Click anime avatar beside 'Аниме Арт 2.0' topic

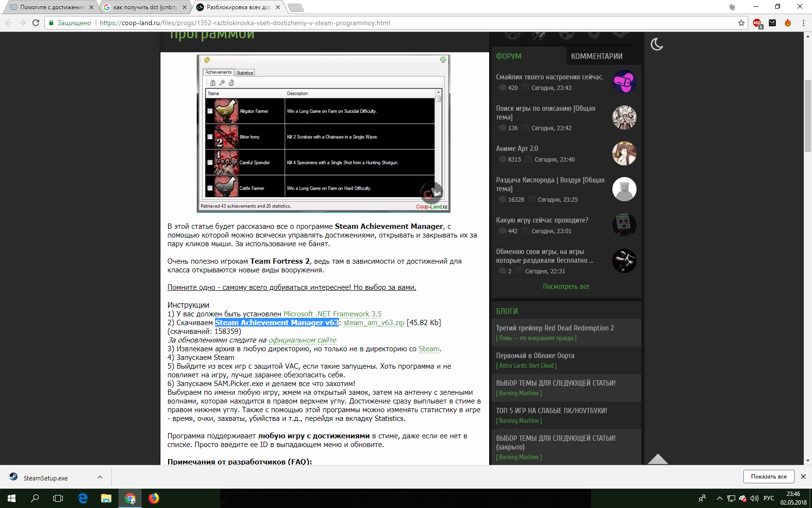point(624,153)
